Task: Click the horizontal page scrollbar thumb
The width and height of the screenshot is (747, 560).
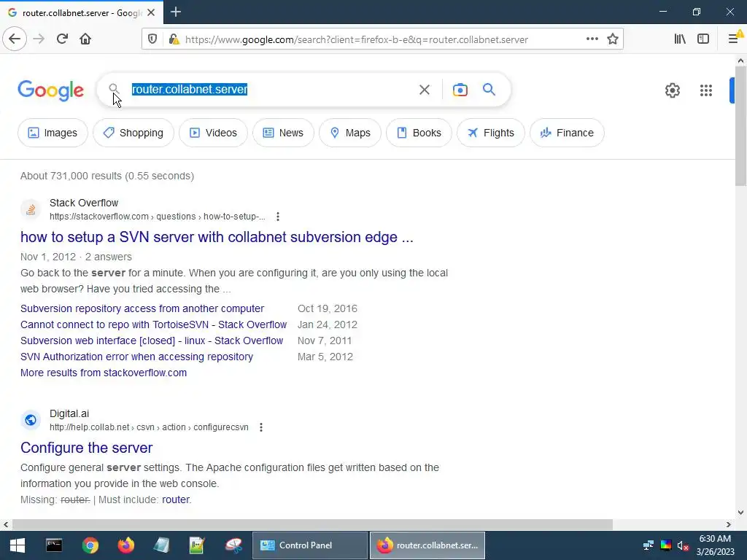Action: point(312,525)
